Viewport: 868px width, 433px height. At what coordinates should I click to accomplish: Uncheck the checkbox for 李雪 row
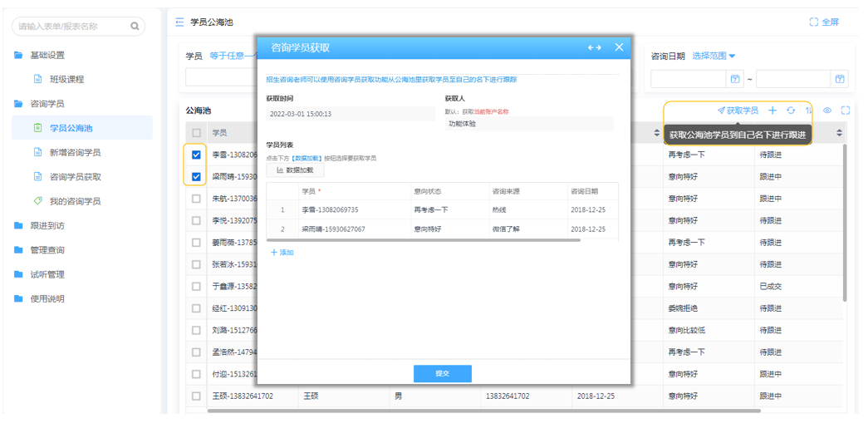[196, 155]
